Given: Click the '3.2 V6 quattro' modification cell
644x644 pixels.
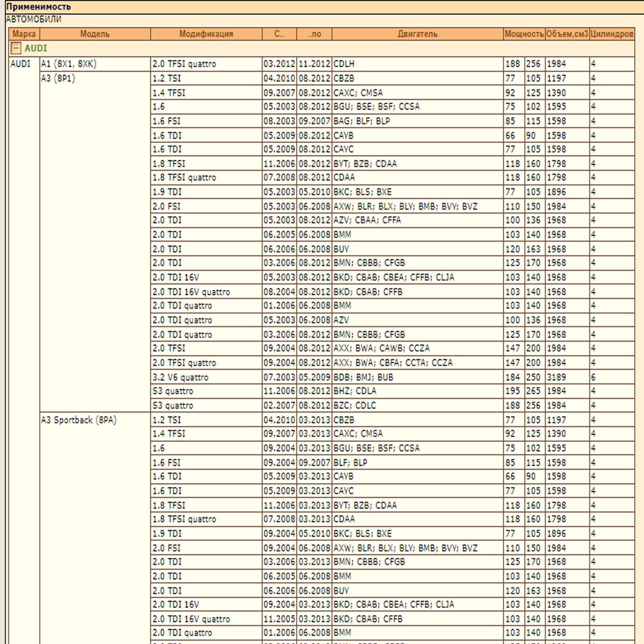Looking at the screenshot, I should tap(206, 377).
